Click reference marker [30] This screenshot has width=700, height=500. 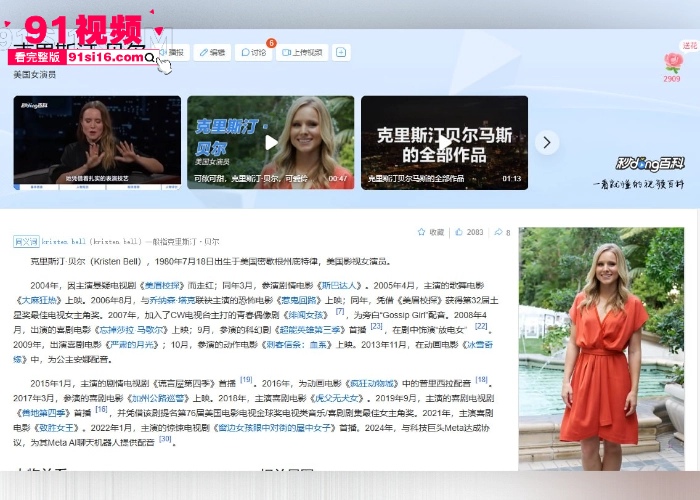(x=165, y=439)
